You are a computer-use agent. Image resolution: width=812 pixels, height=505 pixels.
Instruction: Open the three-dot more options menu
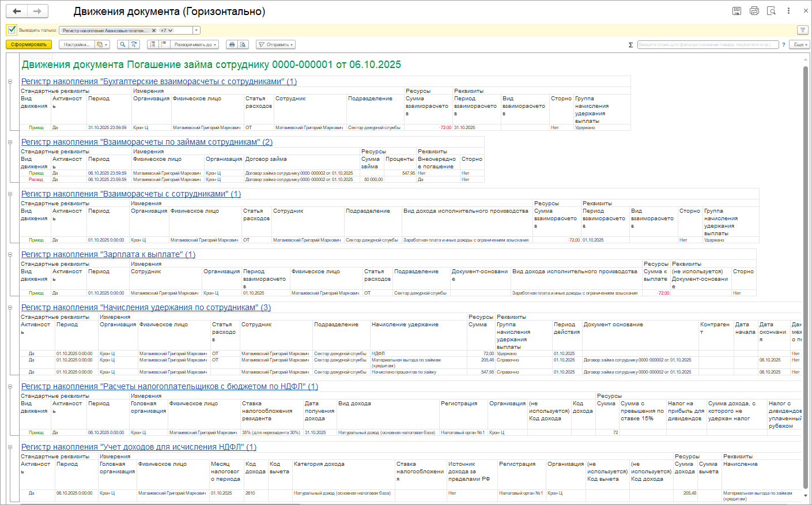point(788,11)
